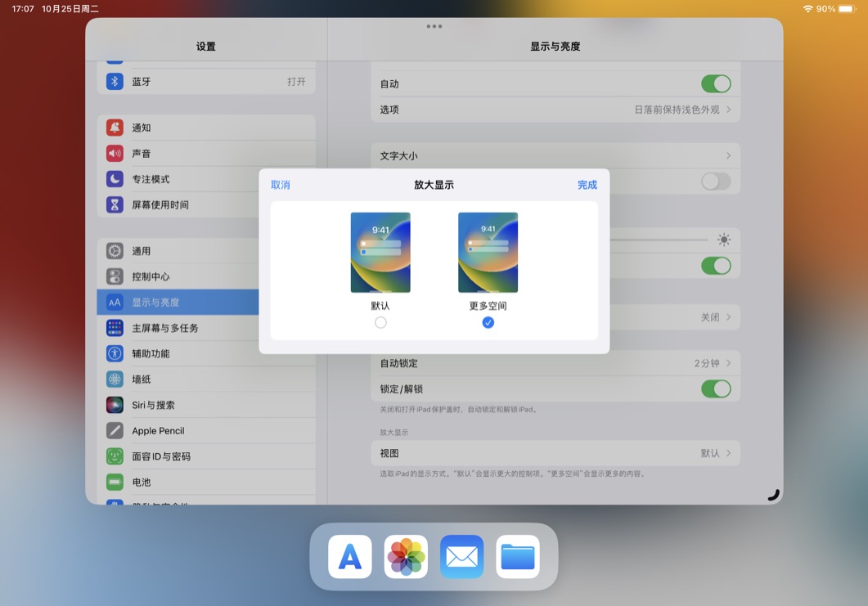Open the 自动锁定 duration options
This screenshot has width=868, height=606.
tap(555, 363)
